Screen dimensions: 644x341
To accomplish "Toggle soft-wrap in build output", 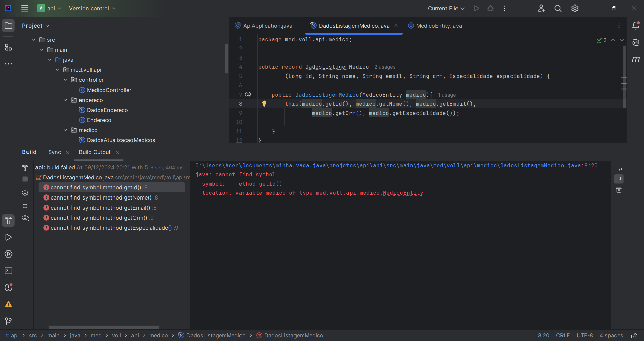I will pyautogui.click(x=619, y=168).
